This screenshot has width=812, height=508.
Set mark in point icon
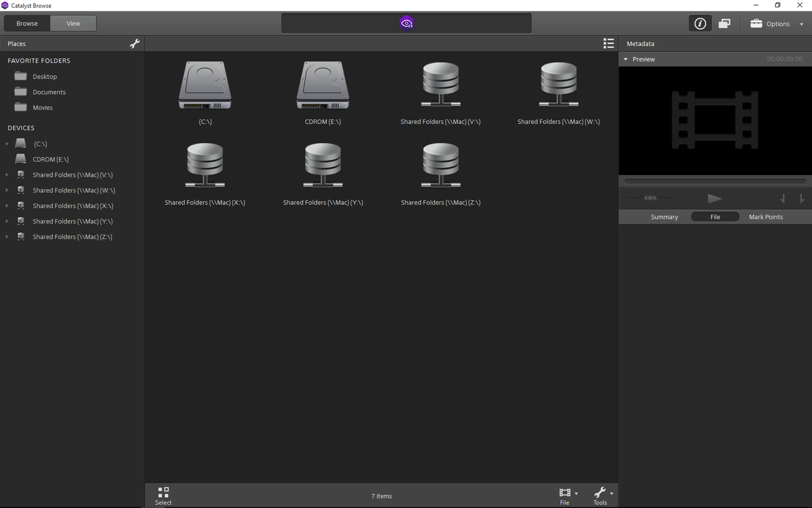point(783,198)
